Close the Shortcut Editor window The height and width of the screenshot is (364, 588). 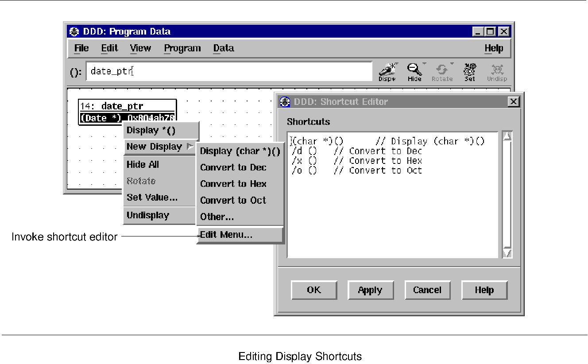coord(514,101)
